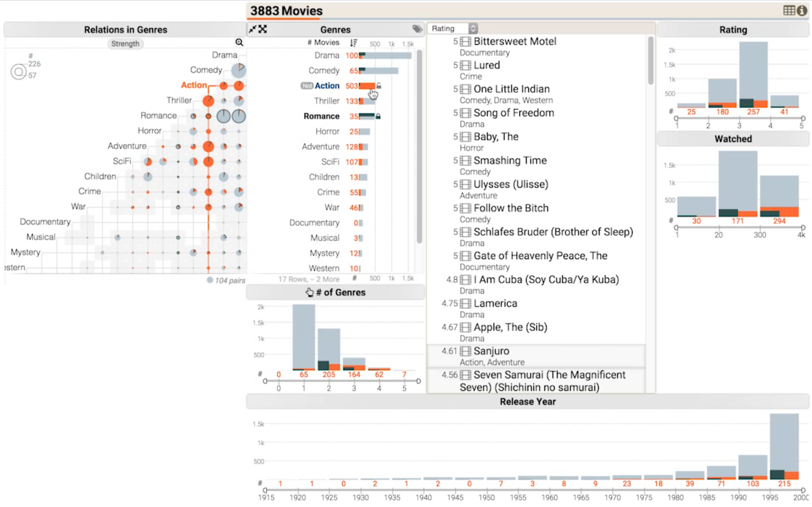This screenshot has height=507, width=812.
Task: Click the right handle of Watched range slider
Action: click(803, 227)
